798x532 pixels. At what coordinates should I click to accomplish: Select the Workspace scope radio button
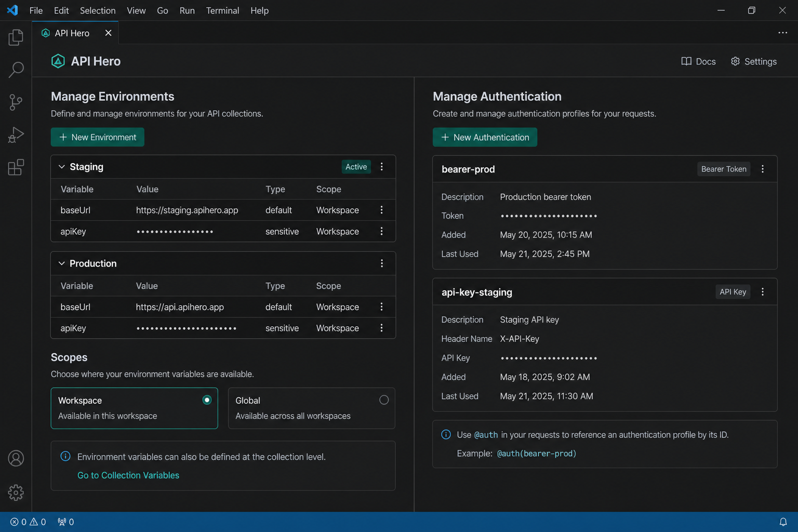[207, 400]
